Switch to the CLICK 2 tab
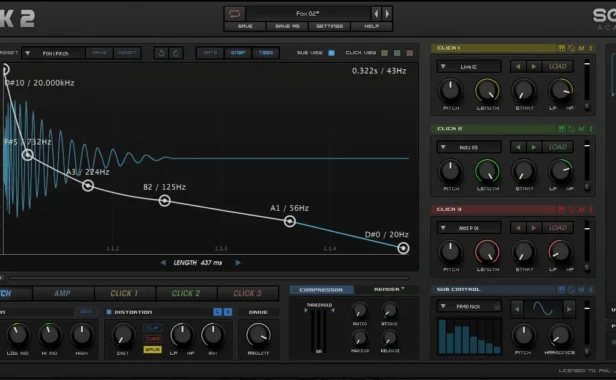 (186, 293)
